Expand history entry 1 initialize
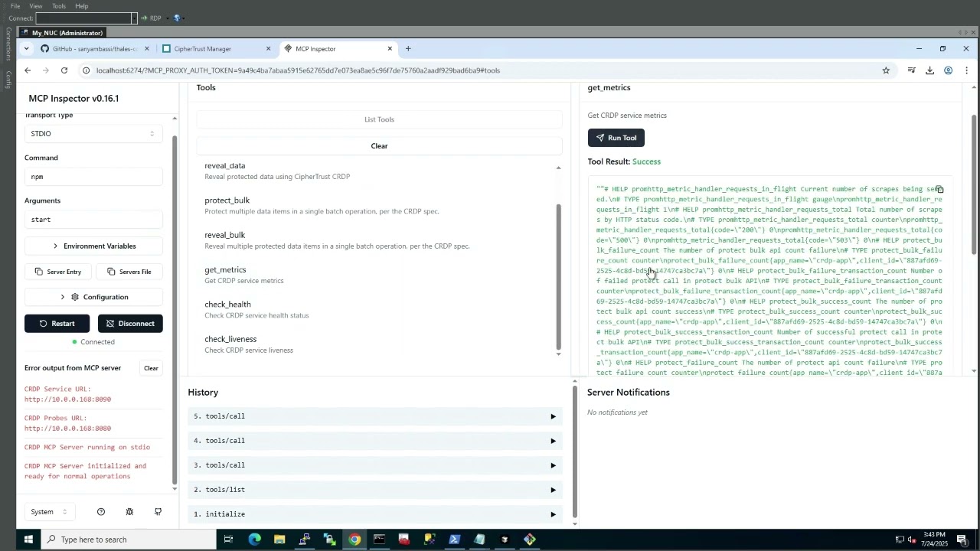 coord(375,514)
